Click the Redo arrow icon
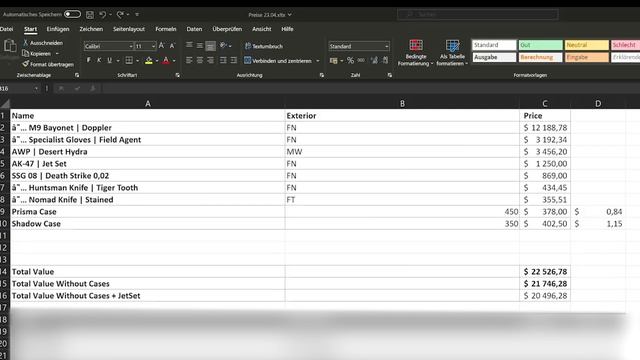Image resolution: width=640 pixels, height=360 pixels. point(120,15)
